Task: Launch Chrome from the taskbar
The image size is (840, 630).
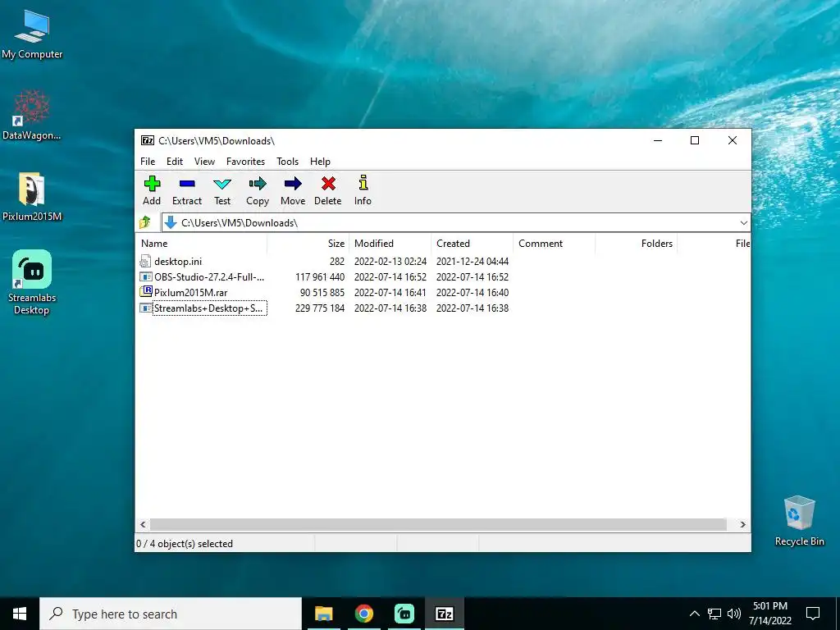Action: coord(363,614)
